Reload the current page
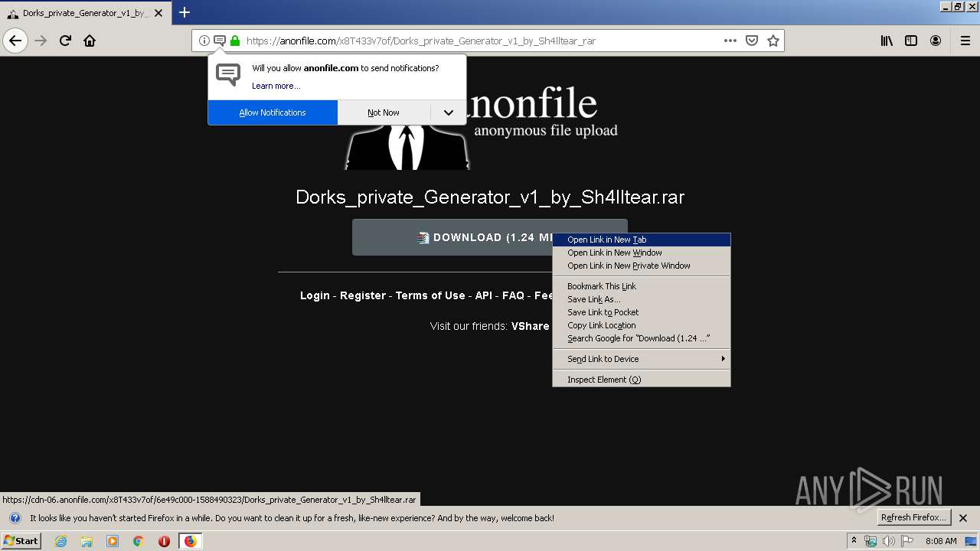980x551 pixels. 65,41
